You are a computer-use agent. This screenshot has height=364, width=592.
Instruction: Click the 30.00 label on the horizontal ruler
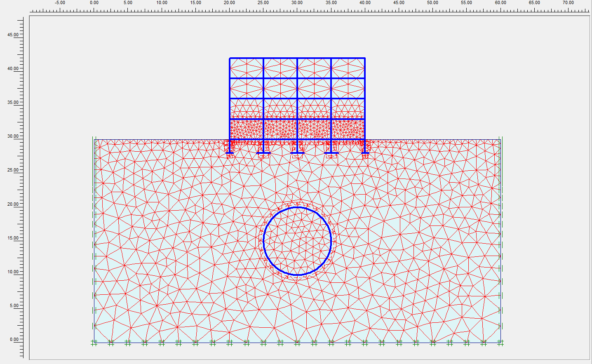(x=297, y=2)
